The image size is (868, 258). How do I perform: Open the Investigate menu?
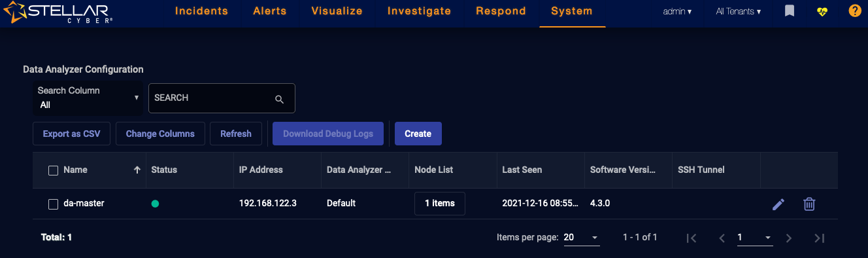point(419,11)
